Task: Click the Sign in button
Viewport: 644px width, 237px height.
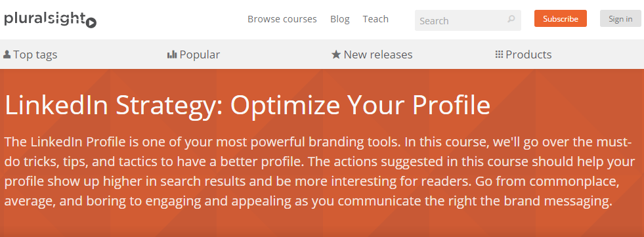Action: (x=620, y=19)
